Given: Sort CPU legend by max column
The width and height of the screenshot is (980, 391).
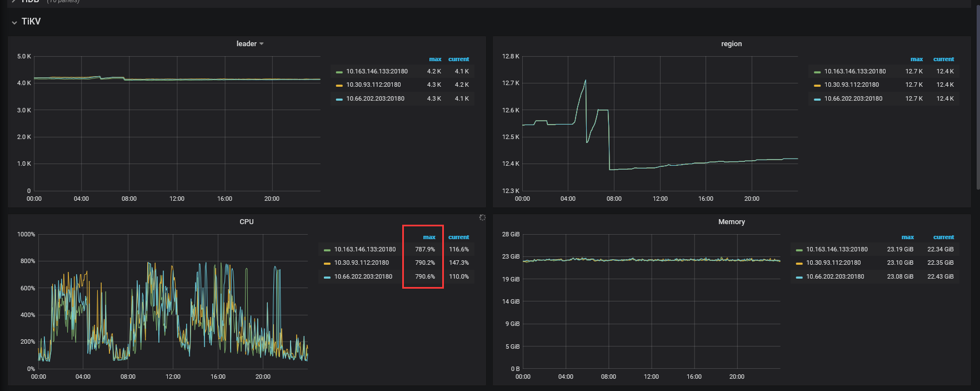Looking at the screenshot, I should click(429, 237).
